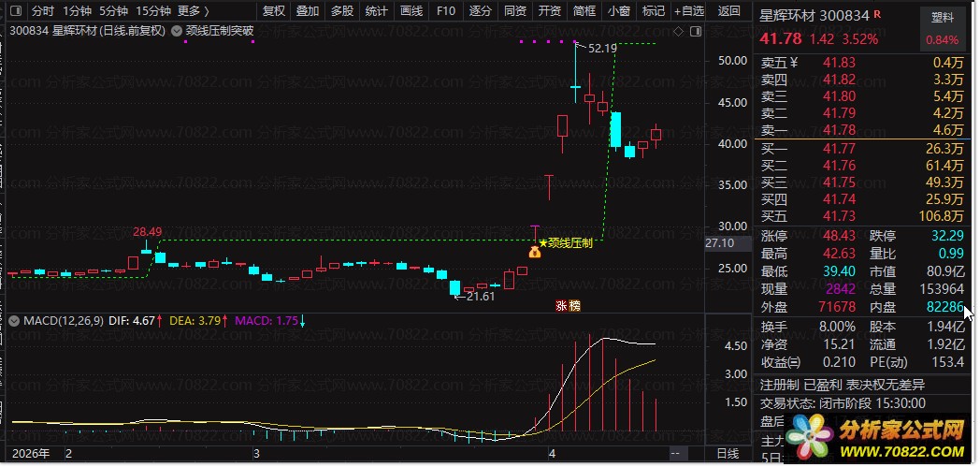This screenshot has width=980, height=467.
Task: Click the 卖五 ask price 41.83
Action: [840, 63]
